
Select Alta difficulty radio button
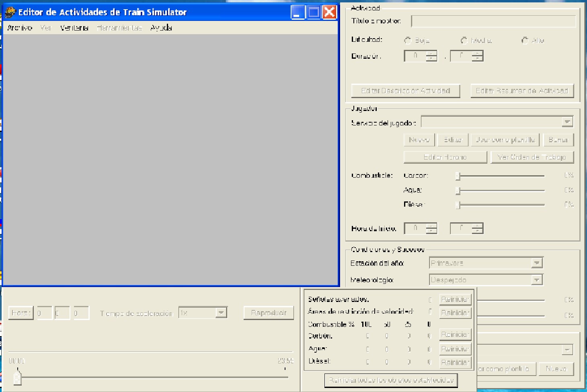[525, 40]
